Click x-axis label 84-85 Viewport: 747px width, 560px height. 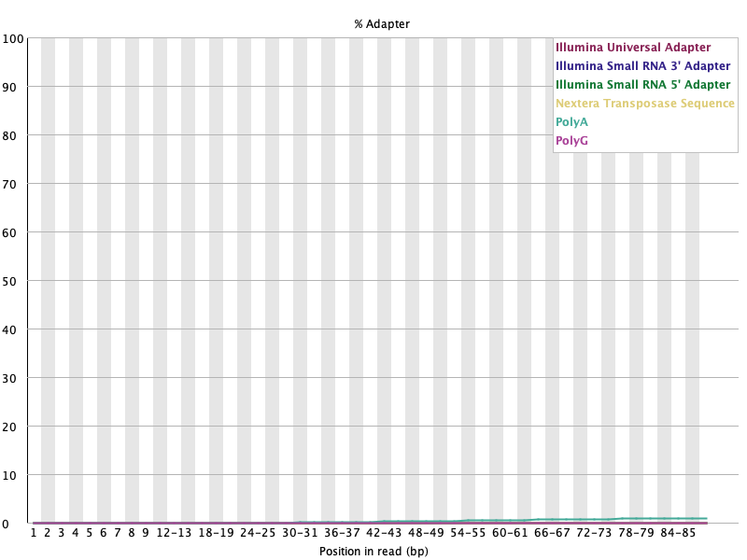[x=678, y=533]
